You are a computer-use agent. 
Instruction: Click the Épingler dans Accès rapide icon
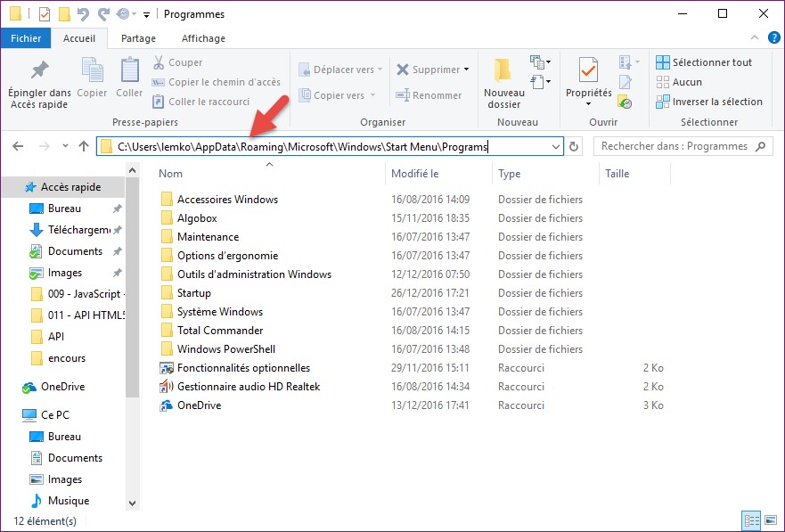pyautogui.click(x=39, y=70)
